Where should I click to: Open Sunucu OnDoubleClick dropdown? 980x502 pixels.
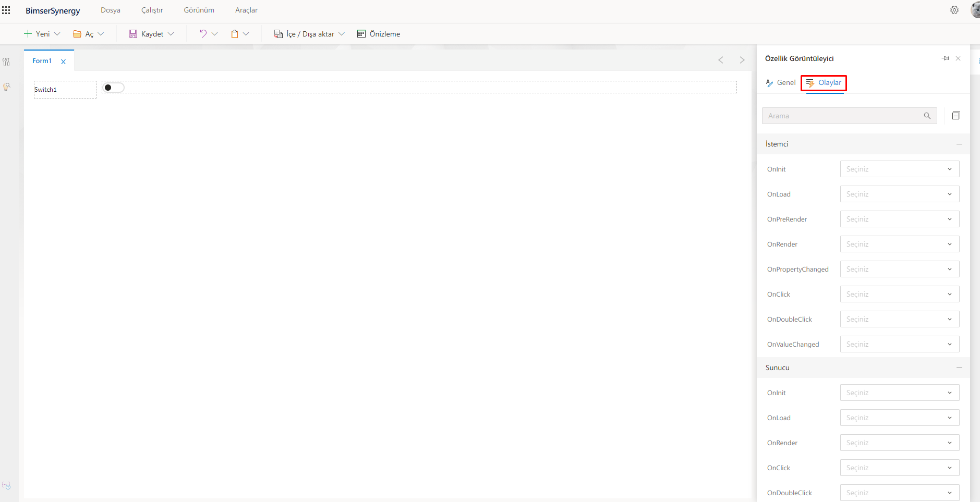(900, 493)
